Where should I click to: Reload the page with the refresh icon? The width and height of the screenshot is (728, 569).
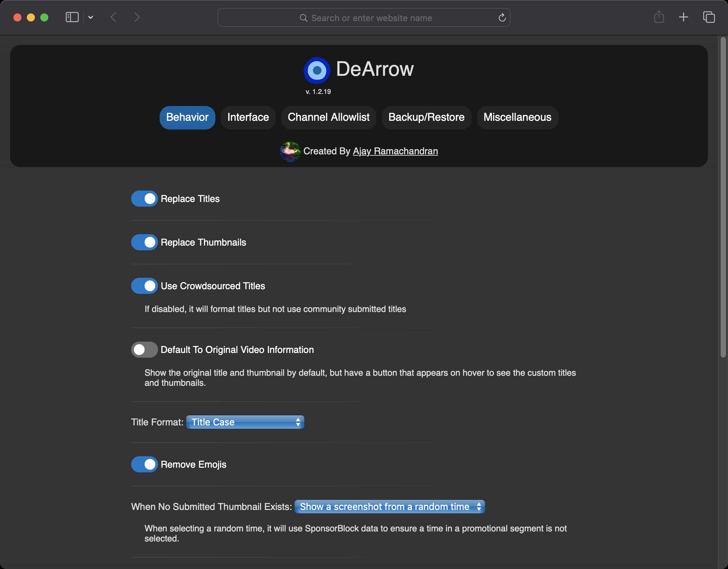(x=502, y=17)
